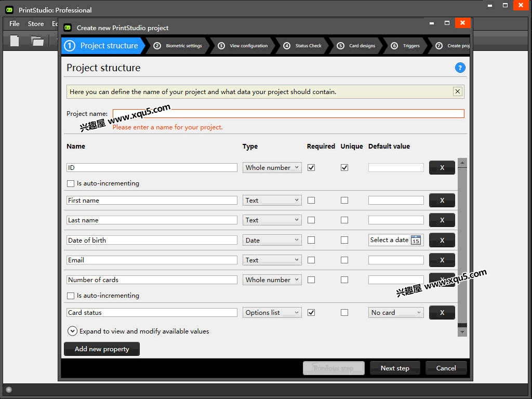The height and width of the screenshot is (399, 532).
Task: Open the File menu
Action: coord(14,24)
